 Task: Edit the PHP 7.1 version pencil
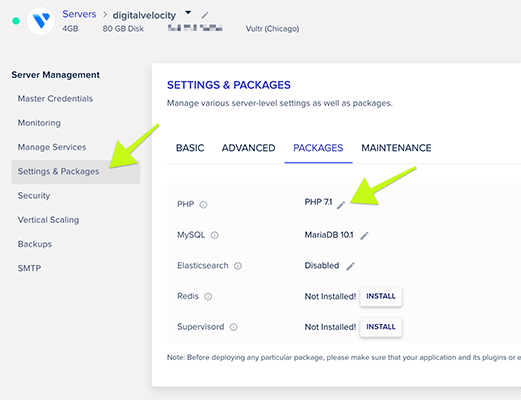point(341,205)
